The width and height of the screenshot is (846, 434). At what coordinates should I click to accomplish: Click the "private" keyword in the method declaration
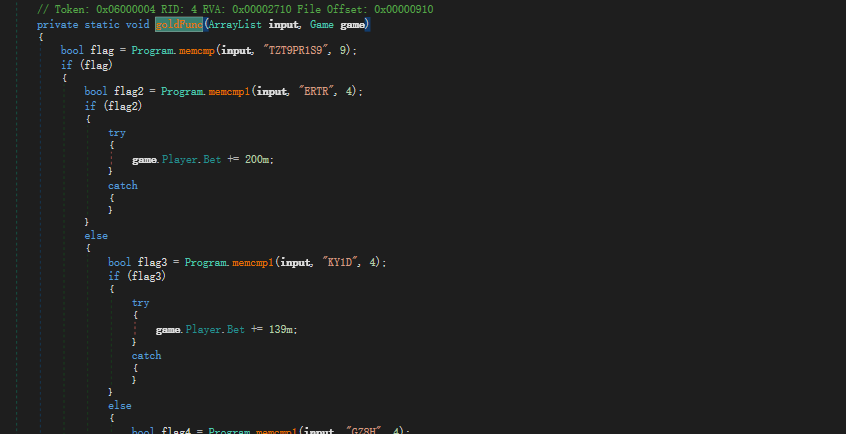click(x=57, y=24)
